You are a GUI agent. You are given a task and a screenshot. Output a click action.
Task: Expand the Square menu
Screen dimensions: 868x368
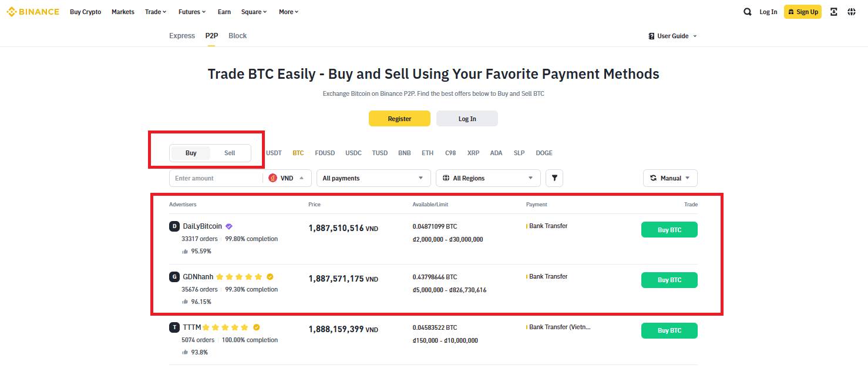click(x=254, y=12)
